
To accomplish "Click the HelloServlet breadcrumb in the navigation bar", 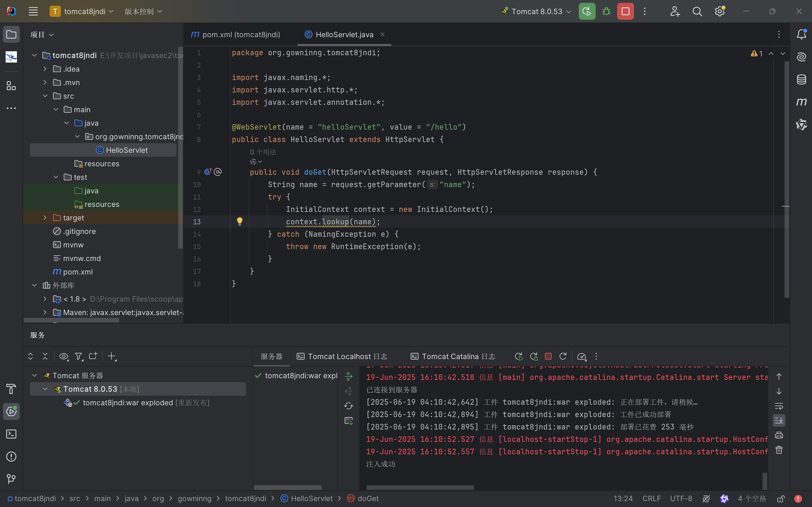I will (x=311, y=499).
